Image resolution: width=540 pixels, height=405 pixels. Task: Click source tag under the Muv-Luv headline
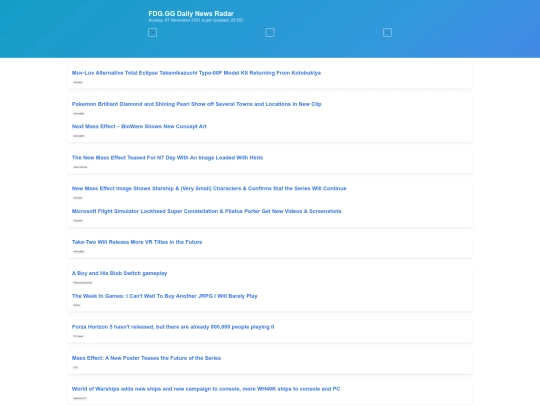[x=78, y=82]
